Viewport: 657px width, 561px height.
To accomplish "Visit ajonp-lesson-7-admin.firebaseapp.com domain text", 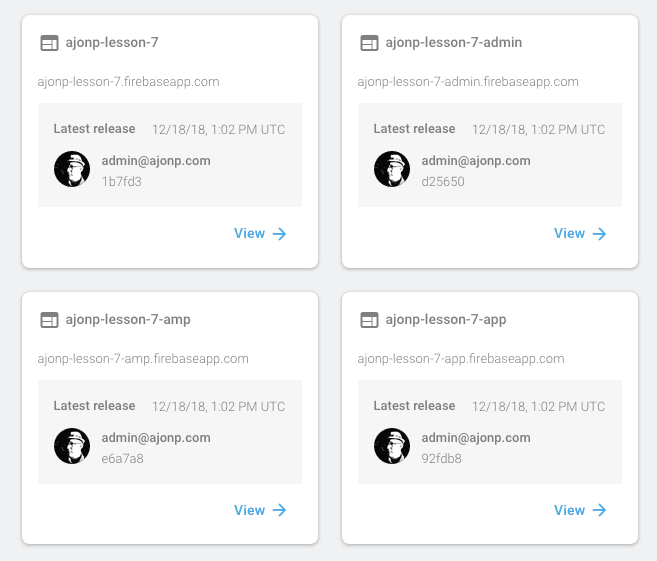I will click(468, 82).
